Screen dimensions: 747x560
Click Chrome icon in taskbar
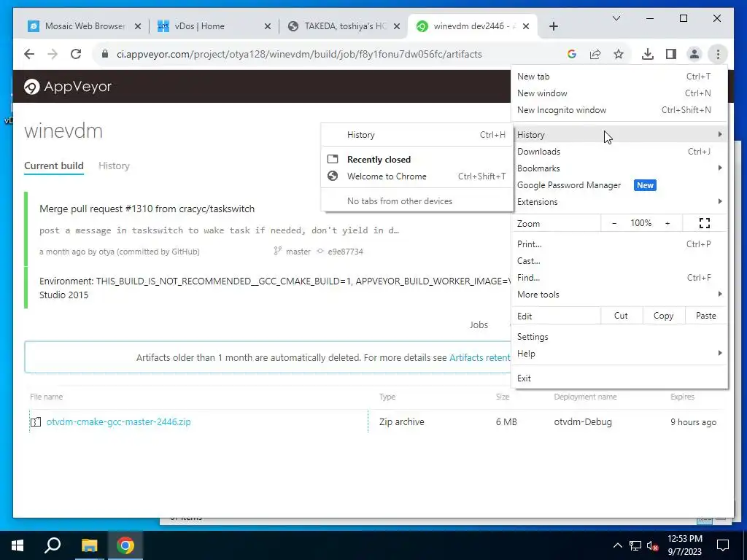click(125, 545)
